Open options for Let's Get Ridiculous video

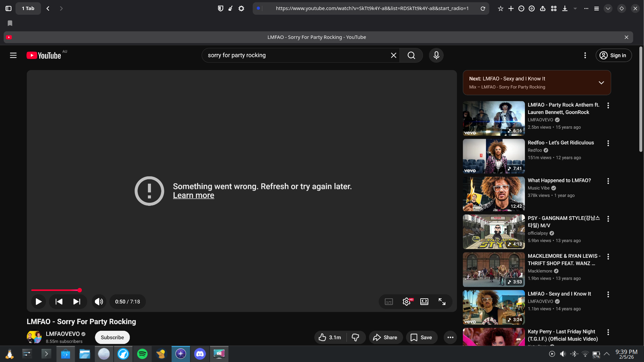pyautogui.click(x=608, y=143)
